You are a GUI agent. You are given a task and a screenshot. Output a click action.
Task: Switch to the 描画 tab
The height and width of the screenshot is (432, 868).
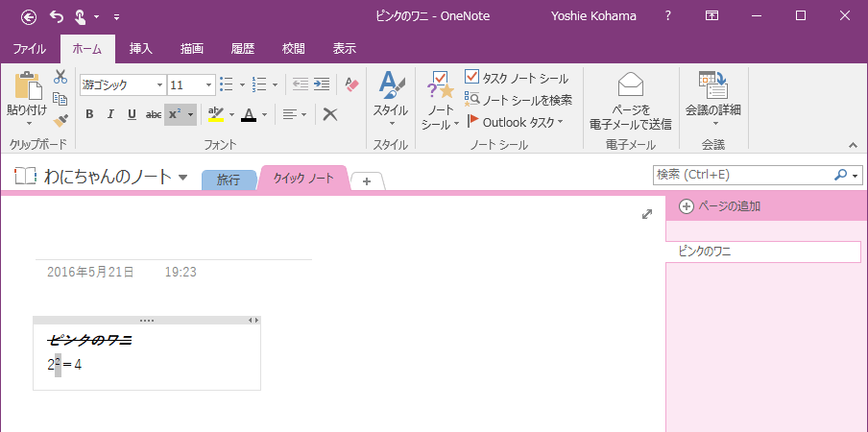(x=191, y=49)
